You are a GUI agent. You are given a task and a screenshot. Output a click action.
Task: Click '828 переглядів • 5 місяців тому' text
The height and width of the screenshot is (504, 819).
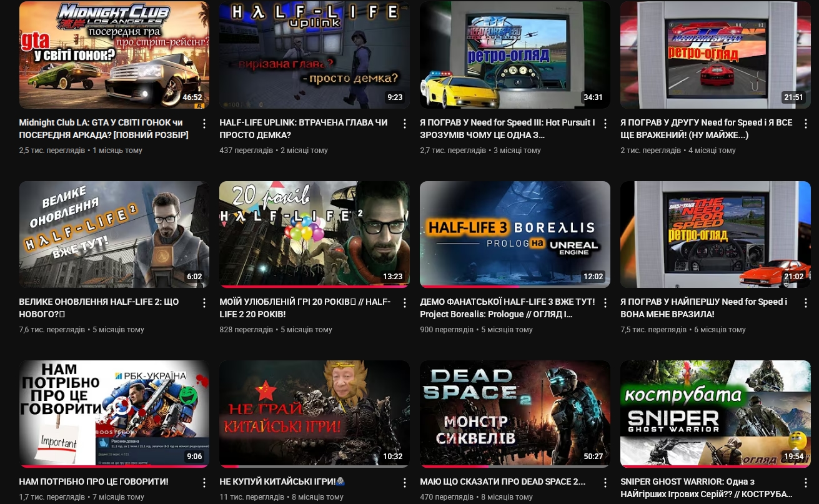276,330
